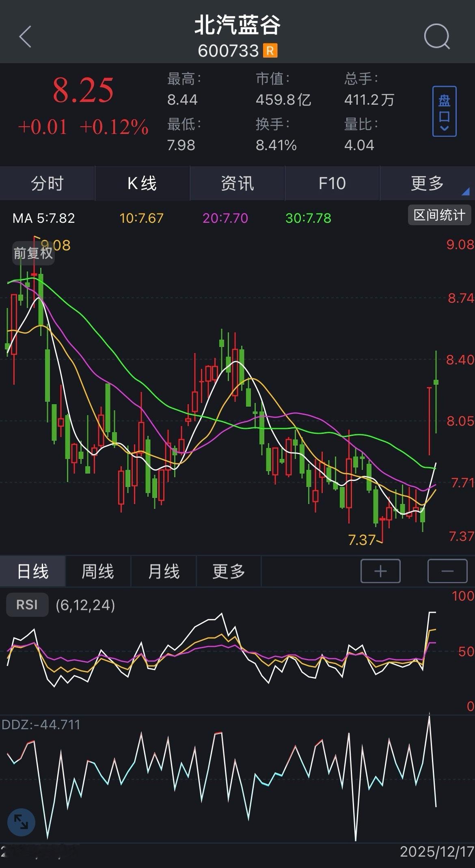
Task: Tap the MA 5:7.82 label
Action: point(44,218)
